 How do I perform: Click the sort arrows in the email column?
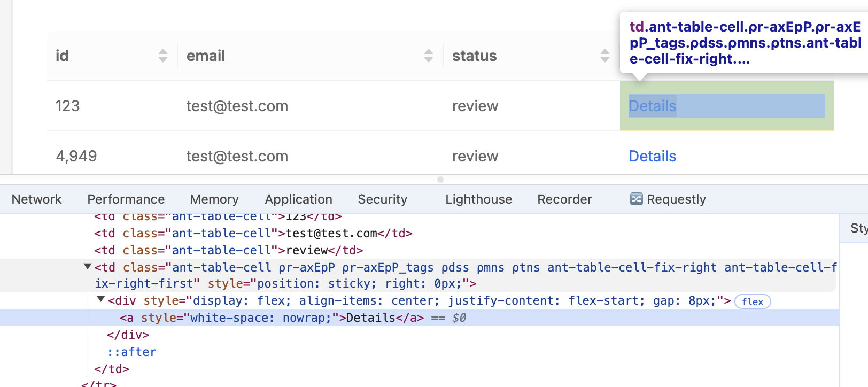[429, 56]
